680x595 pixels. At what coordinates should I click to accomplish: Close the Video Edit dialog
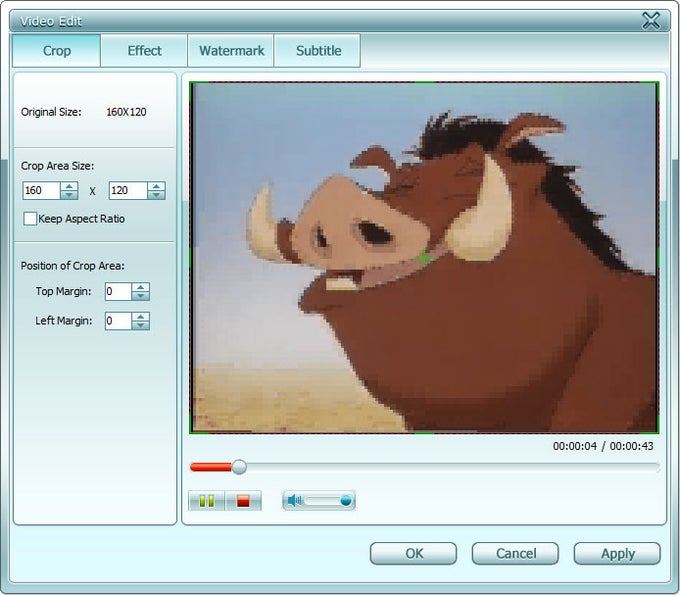point(651,20)
